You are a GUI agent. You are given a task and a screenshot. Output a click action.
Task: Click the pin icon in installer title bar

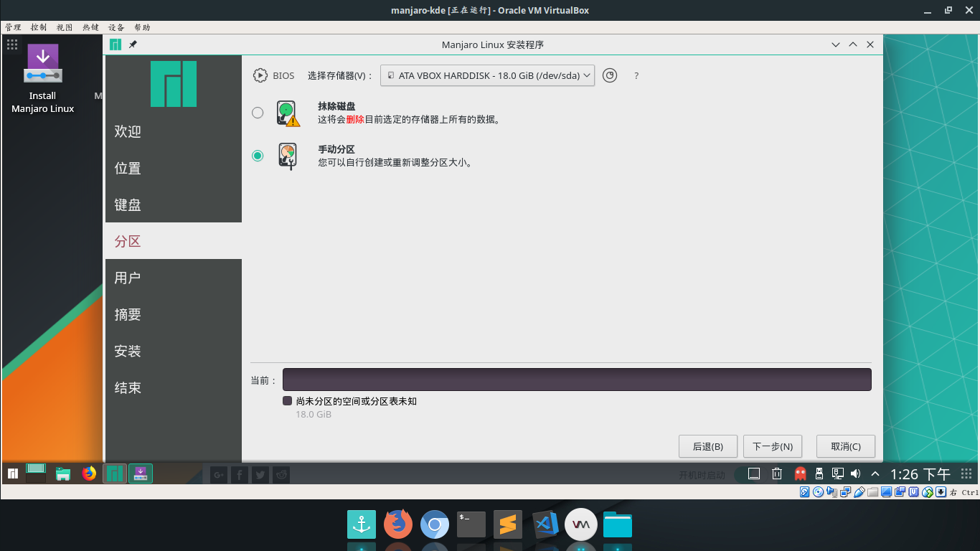(x=133, y=44)
